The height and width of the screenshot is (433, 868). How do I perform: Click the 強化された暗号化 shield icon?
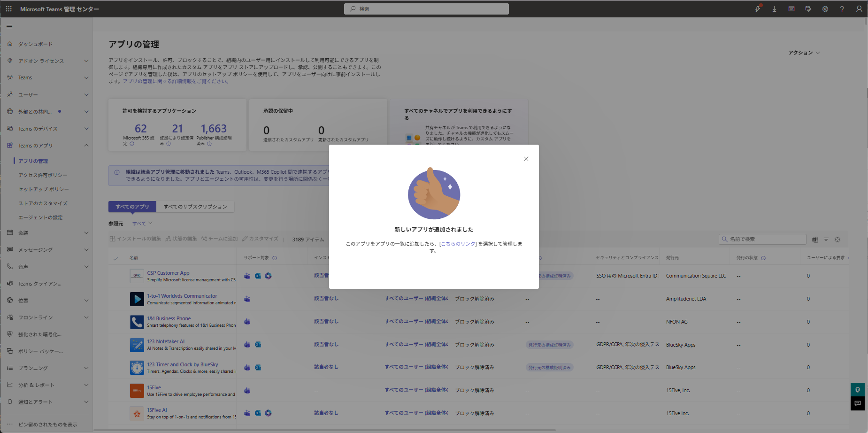(10, 334)
